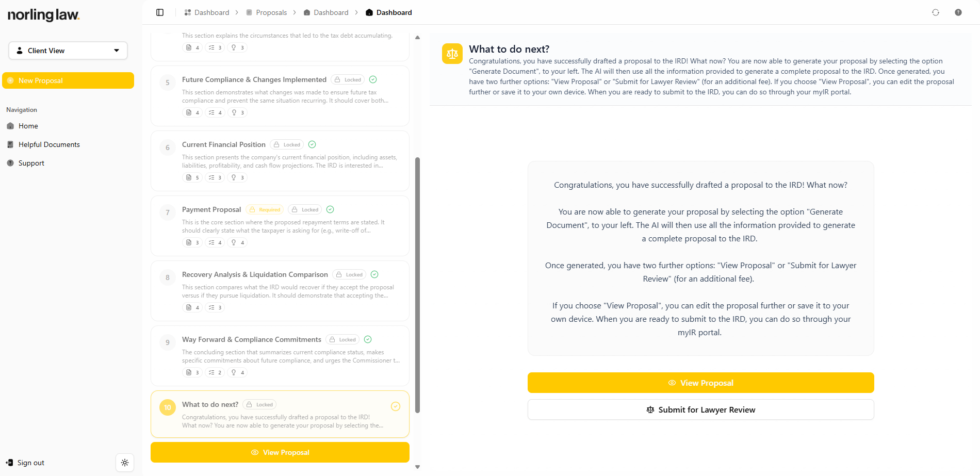Click the scroll up arrow of sections list

click(417, 37)
